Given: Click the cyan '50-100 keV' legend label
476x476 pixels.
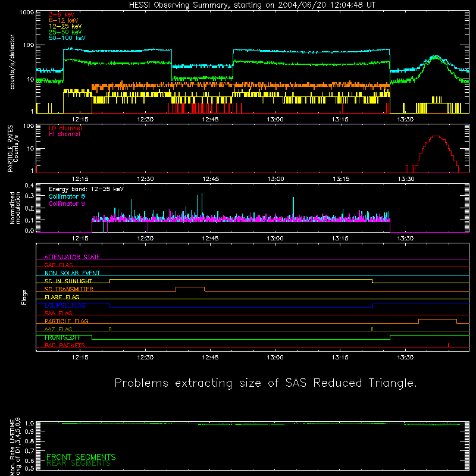Looking at the screenshot, I should click(x=67, y=38).
